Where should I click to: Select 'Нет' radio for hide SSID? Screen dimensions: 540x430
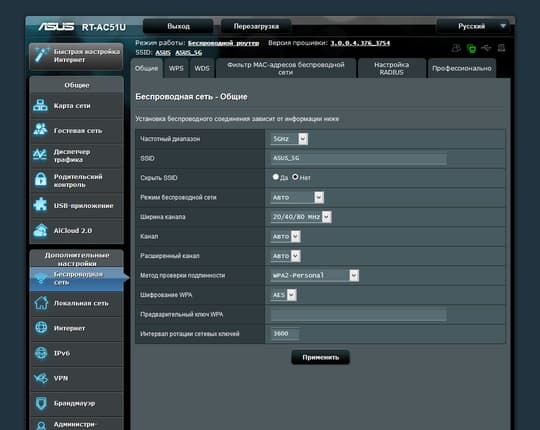295,177
